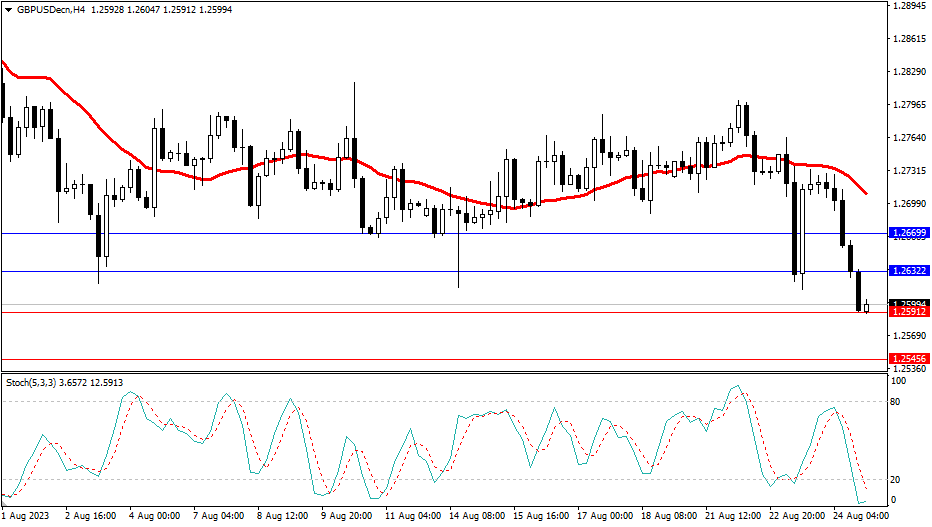Image resolution: width=932 pixels, height=527 pixels.
Task: Click the 14 Aug 08:00 time label
Action: coord(475,517)
